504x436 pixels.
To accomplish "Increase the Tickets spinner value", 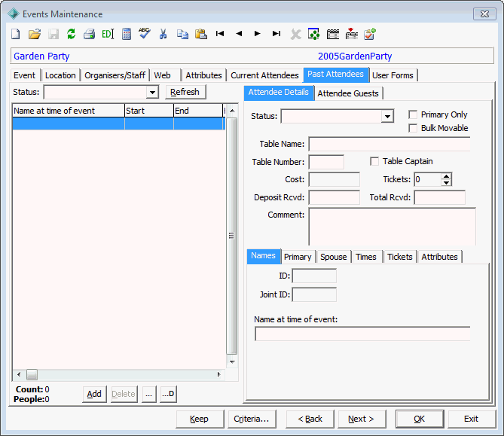I will tap(446, 176).
